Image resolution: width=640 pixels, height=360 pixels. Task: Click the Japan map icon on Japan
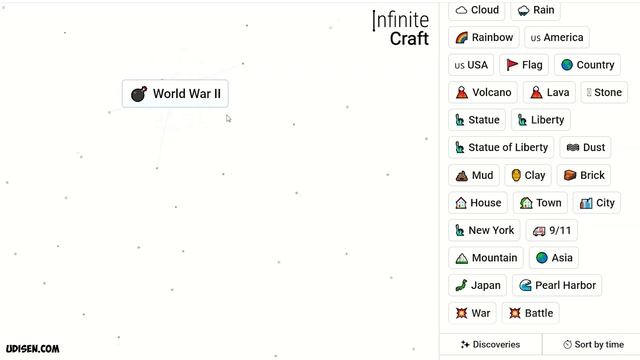point(461,285)
